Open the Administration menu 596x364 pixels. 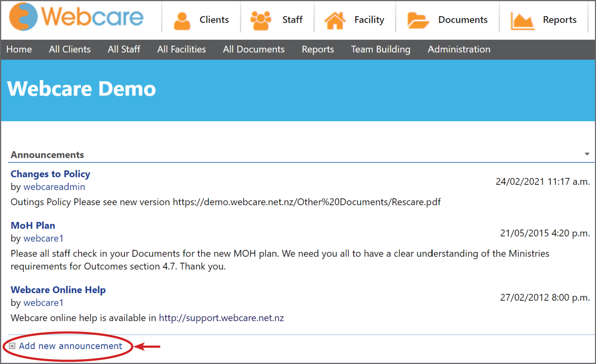pyautogui.click(x=459, y=49)
